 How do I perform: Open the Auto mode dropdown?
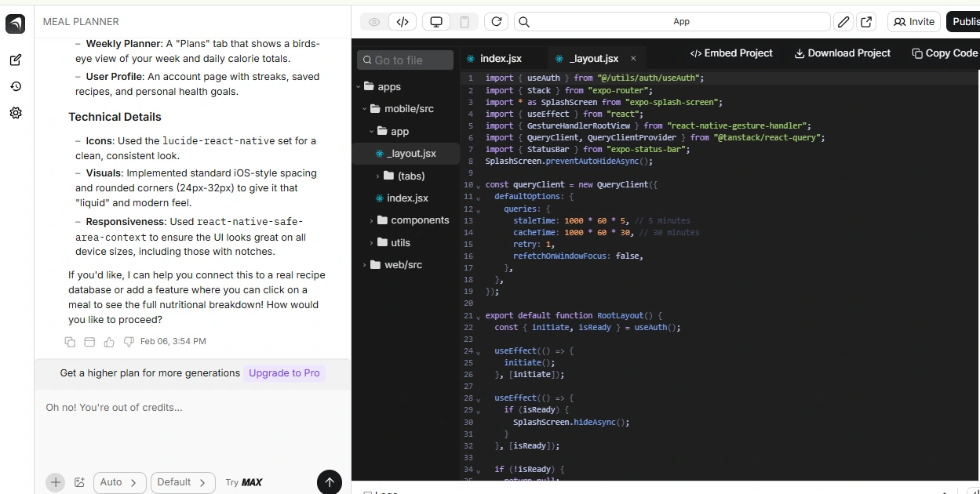pos(119,482)
